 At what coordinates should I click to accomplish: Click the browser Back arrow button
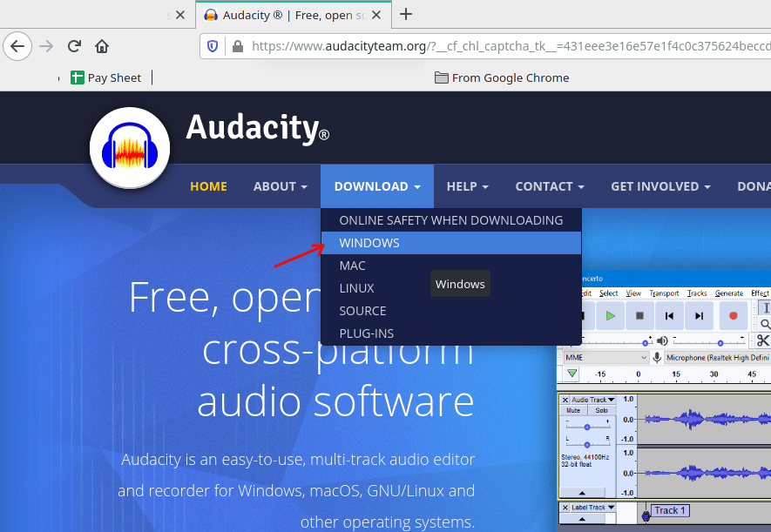(x=17, y=46)
